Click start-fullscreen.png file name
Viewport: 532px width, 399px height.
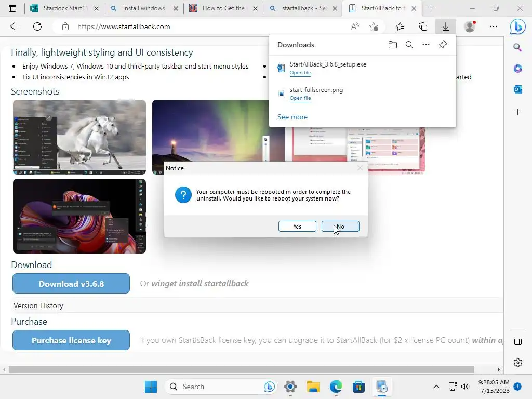tap(316, 90)
